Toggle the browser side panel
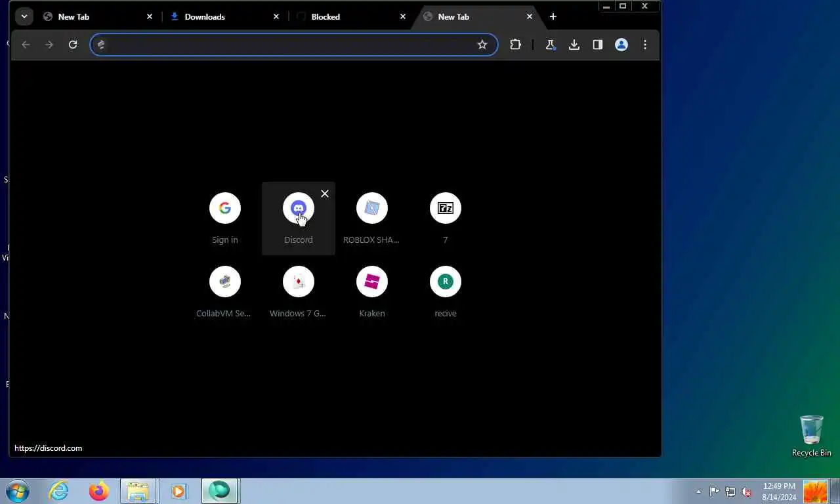Screen dimensions: 840x504 coord(598,45)
